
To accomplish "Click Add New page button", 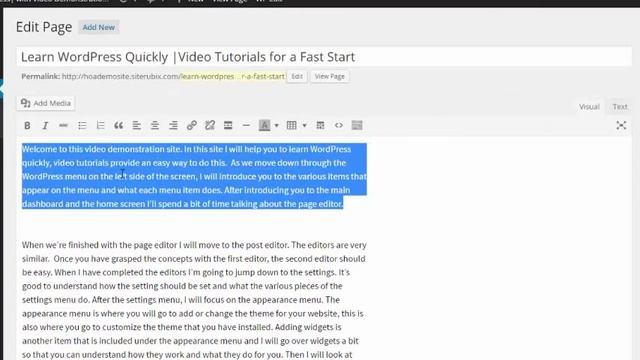I will tap(99, 27).
